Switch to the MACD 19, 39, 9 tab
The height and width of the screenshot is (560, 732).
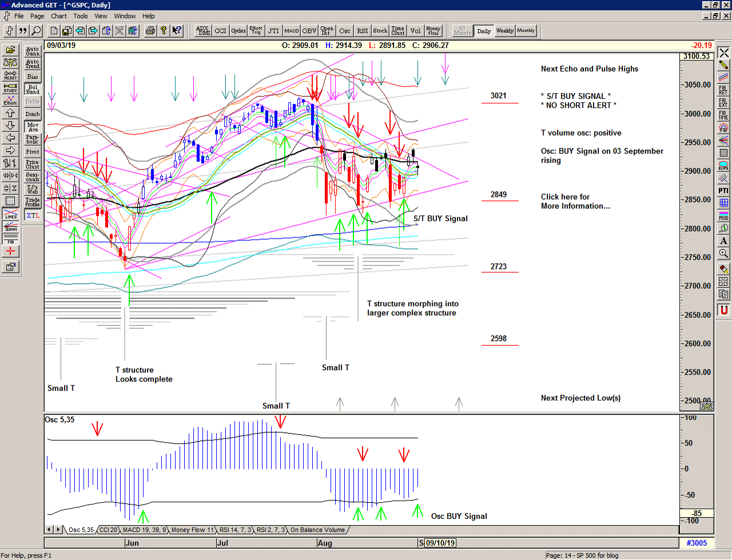pos(144,530)
